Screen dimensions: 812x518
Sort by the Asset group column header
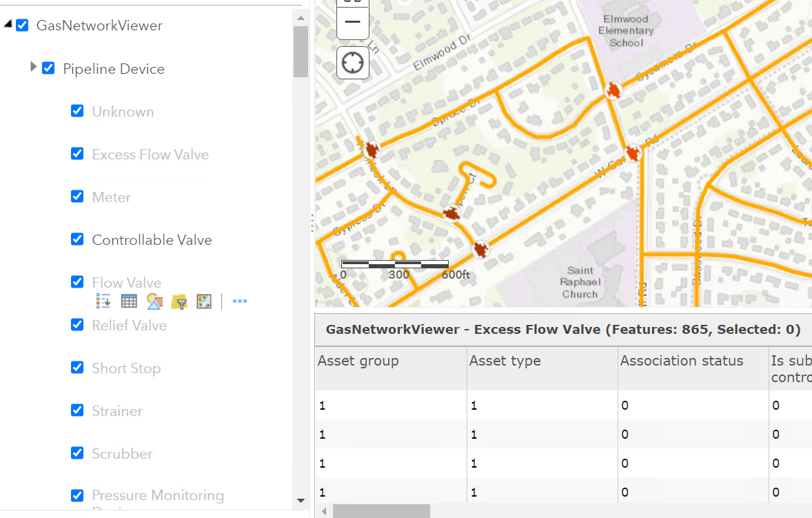(x=358, y=361)
